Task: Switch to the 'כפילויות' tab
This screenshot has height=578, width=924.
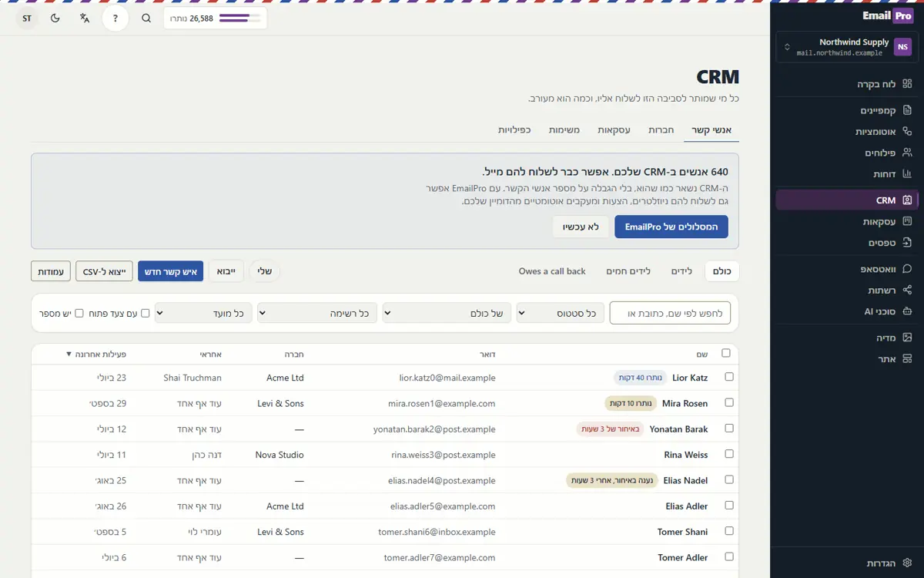Action: pyautogui.click(x=514, y=130)
